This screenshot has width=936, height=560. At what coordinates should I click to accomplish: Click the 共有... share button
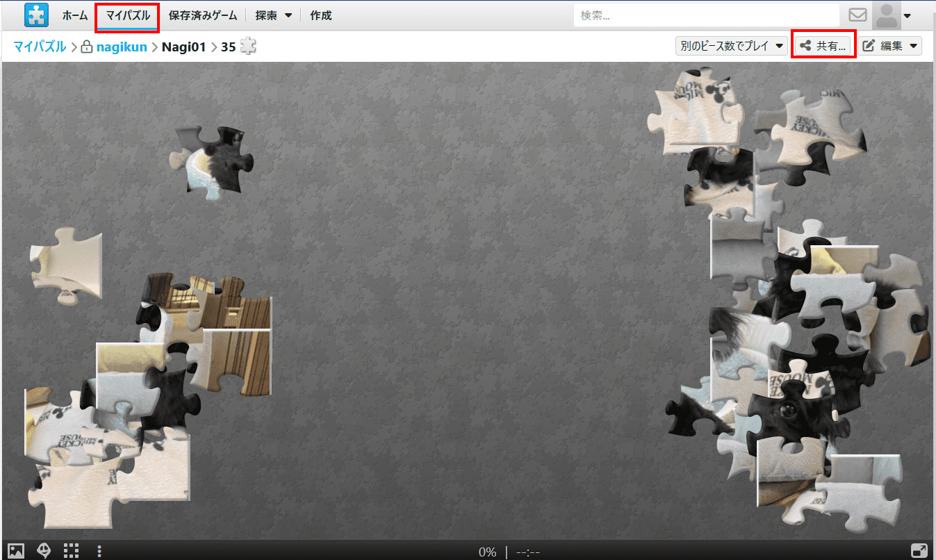click(x=823, y=47)
